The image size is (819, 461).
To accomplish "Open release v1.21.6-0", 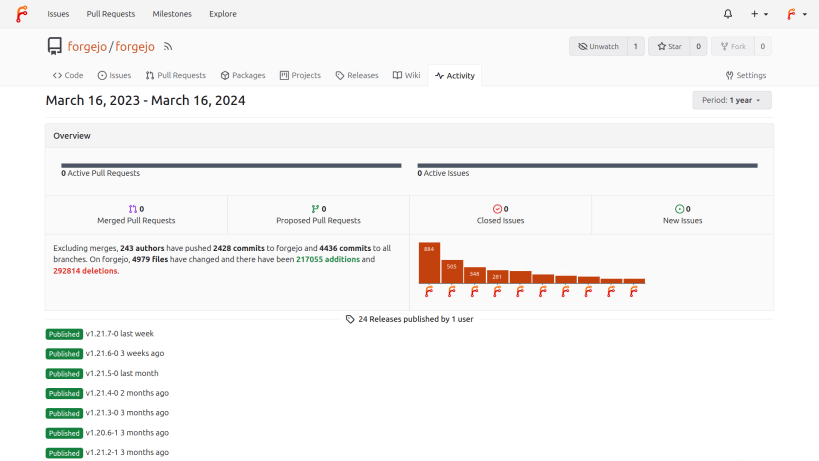I will point(102,353).
